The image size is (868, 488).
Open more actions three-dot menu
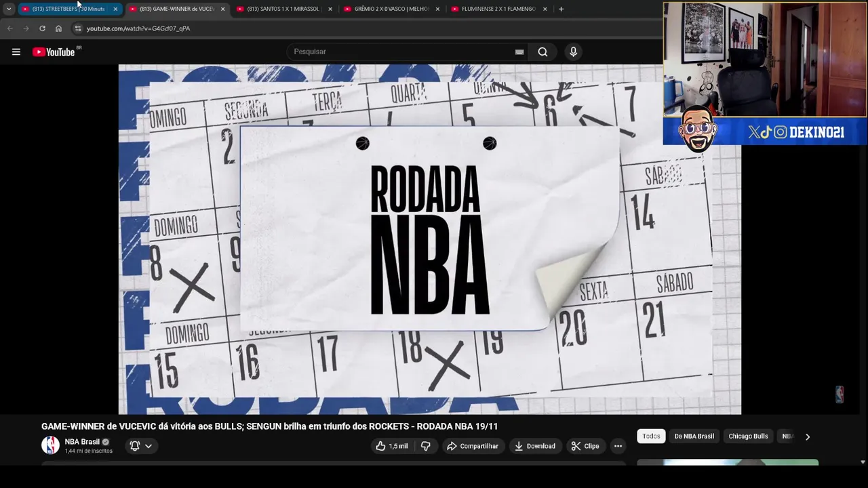pos(618,446)
